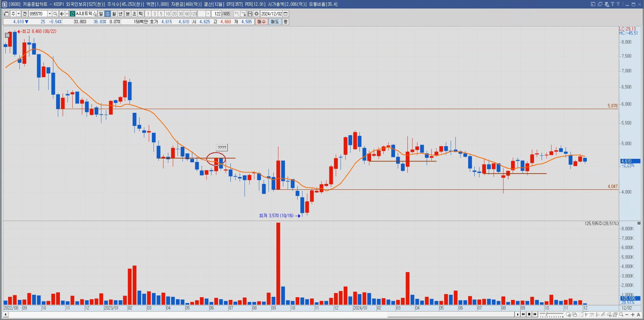Adjust the chart zoom slider at bottom
644x320 pixels.
point(552,315)
